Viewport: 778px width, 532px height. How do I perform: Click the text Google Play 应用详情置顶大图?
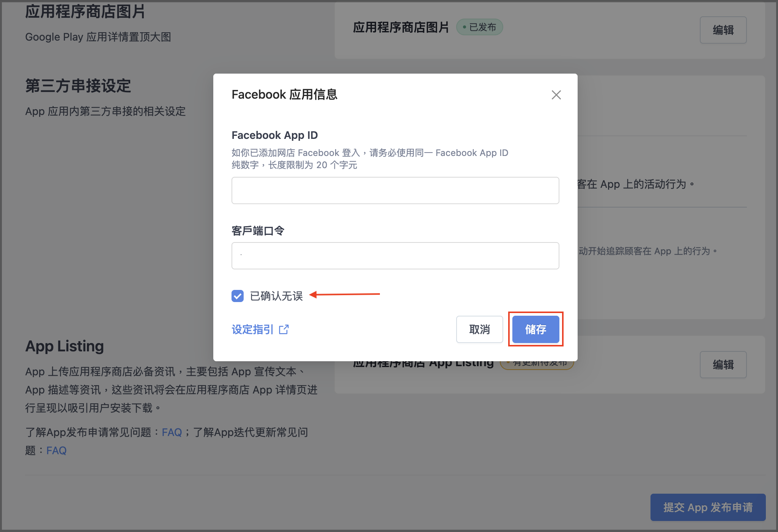tap(98, 37)
